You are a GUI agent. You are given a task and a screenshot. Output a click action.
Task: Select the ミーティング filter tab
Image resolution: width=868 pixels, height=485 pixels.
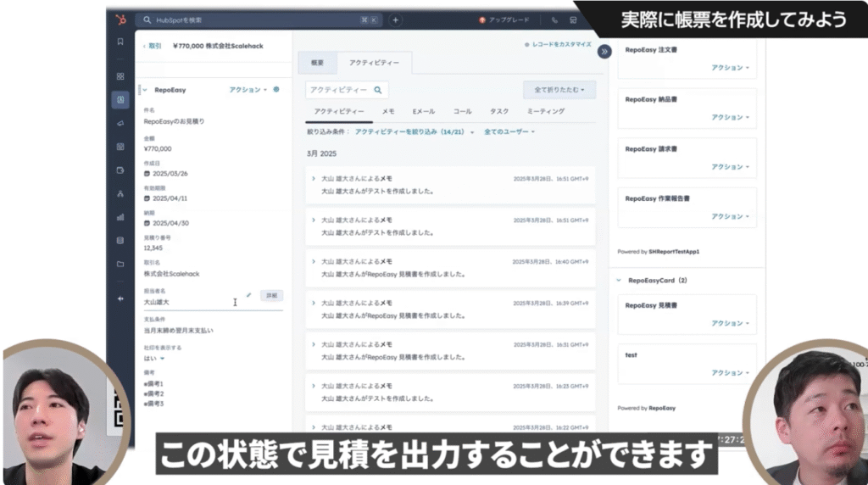[x=546, y=111]
